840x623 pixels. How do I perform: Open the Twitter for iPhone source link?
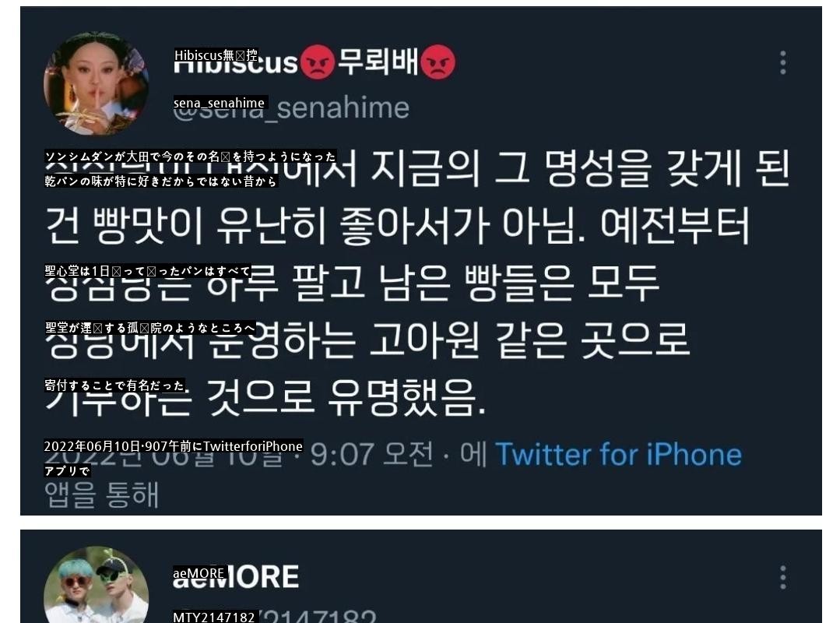coord(618,454)
